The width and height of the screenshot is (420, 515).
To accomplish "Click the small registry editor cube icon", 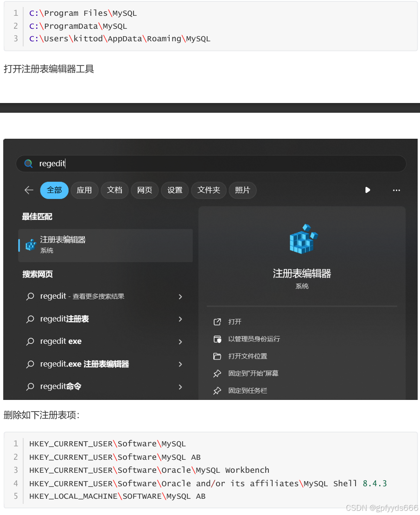I will [31, 245].
